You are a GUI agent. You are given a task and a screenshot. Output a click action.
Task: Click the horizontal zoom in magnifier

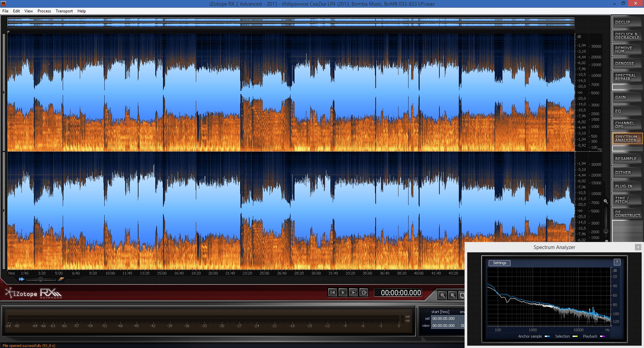pyautogui.click(x=443, y=295)
